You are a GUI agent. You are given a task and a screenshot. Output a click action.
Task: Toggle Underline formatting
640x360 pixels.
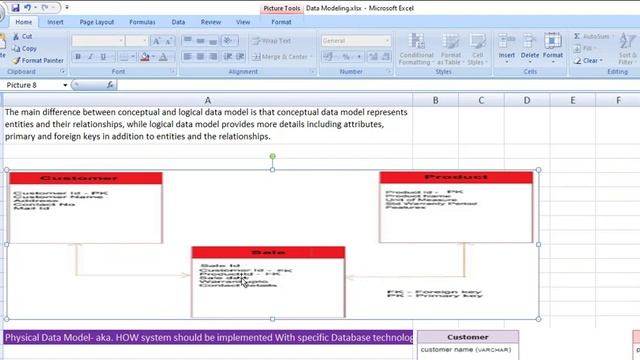point(103,57)
